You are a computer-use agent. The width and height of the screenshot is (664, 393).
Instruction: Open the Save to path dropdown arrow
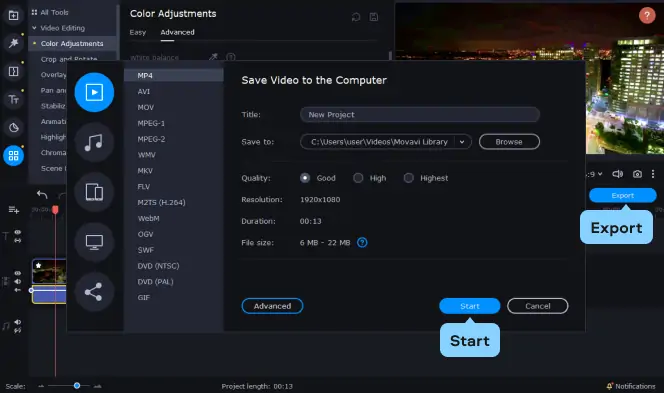coord(462,142)
